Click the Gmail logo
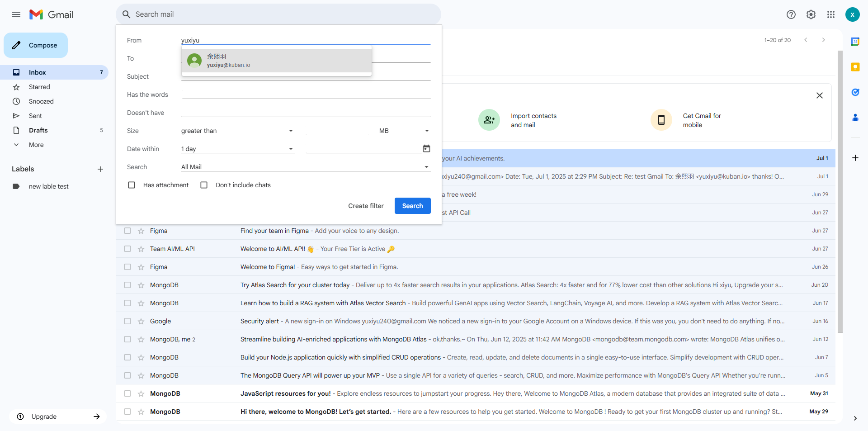Viewport: 868px width, 431px height. (52, 14)
